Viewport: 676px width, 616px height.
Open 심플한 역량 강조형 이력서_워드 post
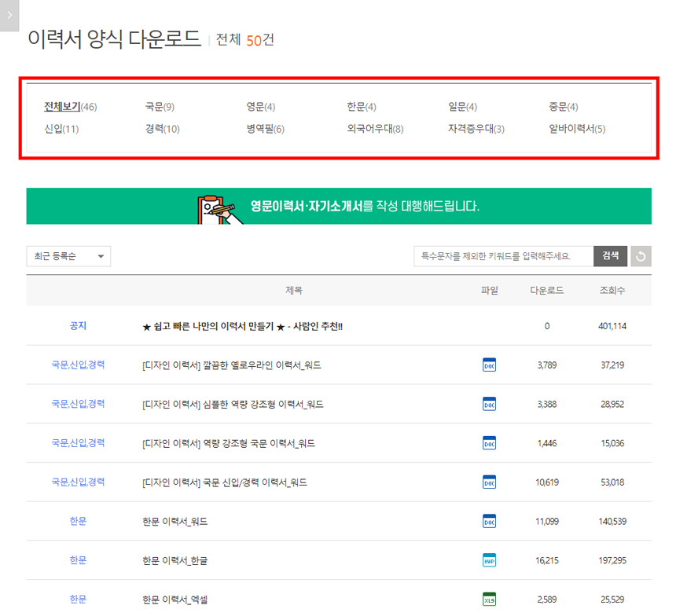click(x=233, y=405)
